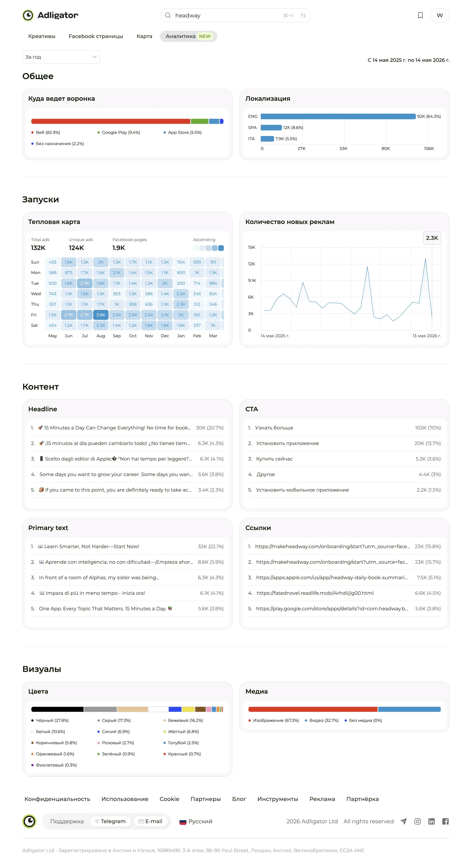
Task: Open the Использование footer link
Action: coord(125,799)
